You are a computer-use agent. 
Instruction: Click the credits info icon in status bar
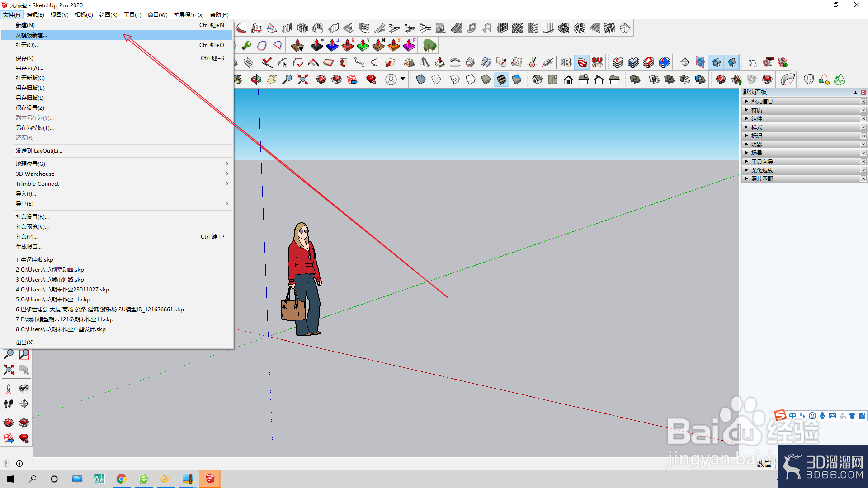click(x=19, y=464)
